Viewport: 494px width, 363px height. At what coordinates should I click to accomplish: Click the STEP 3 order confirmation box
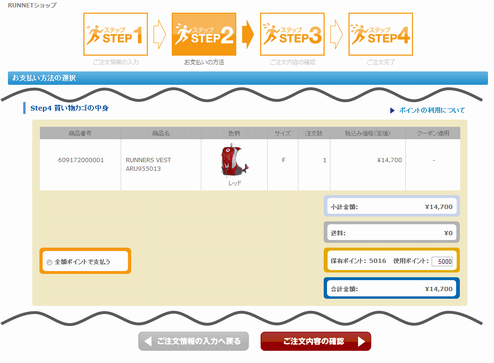point(292,34)
